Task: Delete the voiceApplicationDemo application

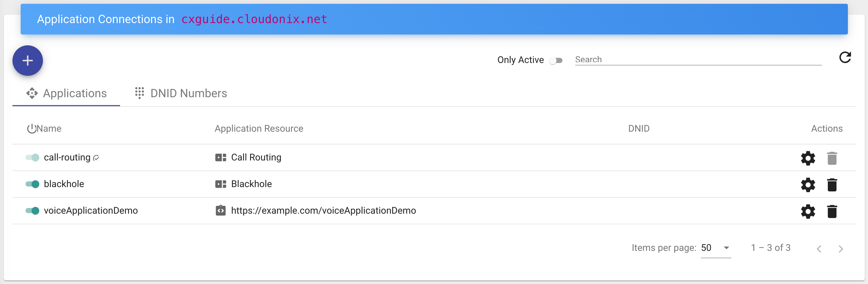Action: click(x=832, y=211)
